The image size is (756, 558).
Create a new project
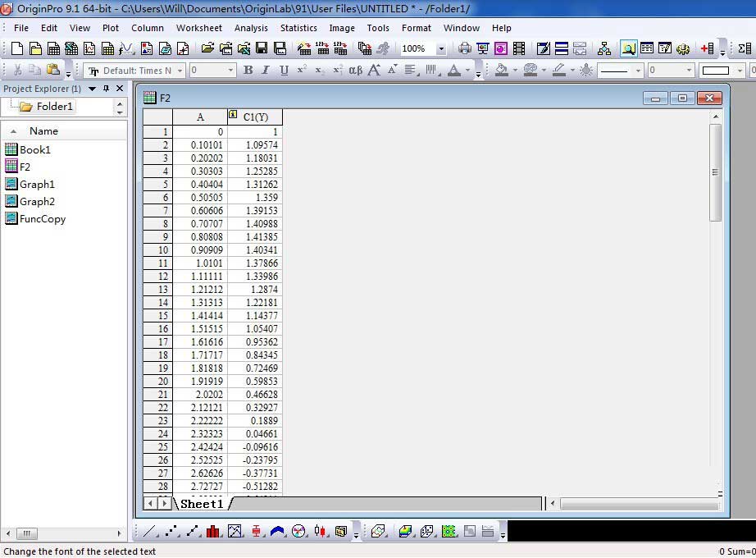coord(17,48)
